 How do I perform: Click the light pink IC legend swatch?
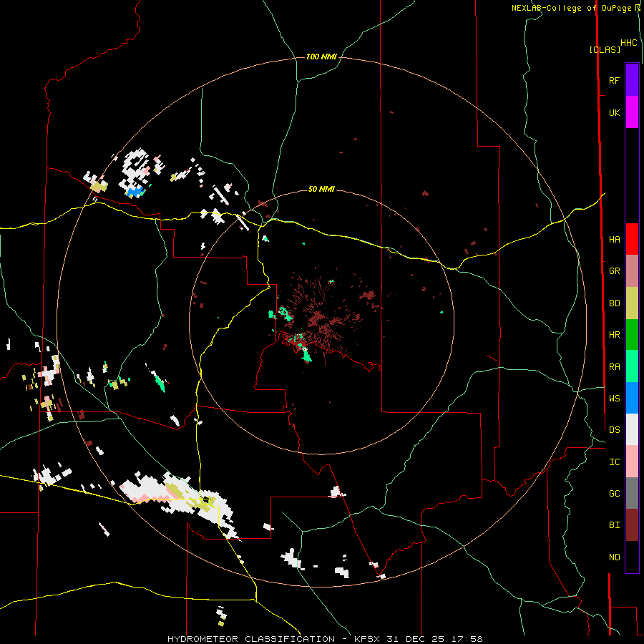click(x=632, y=462)
